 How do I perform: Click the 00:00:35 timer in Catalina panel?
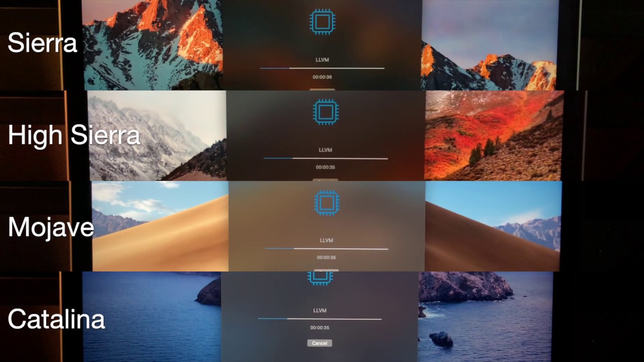point(319,328)
